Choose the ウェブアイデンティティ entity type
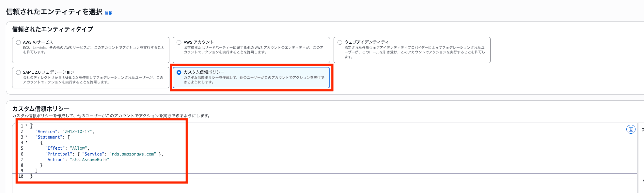This screenshot has width=644, height=193. click(x=340, y=42)
